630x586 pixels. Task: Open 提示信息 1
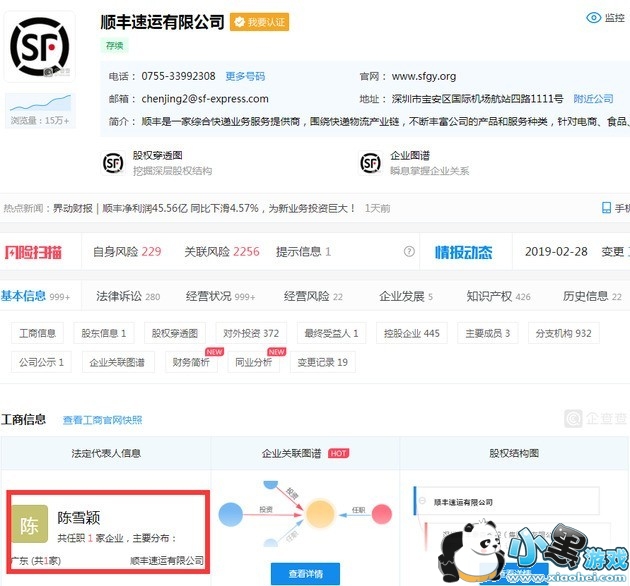pos(303,252)
